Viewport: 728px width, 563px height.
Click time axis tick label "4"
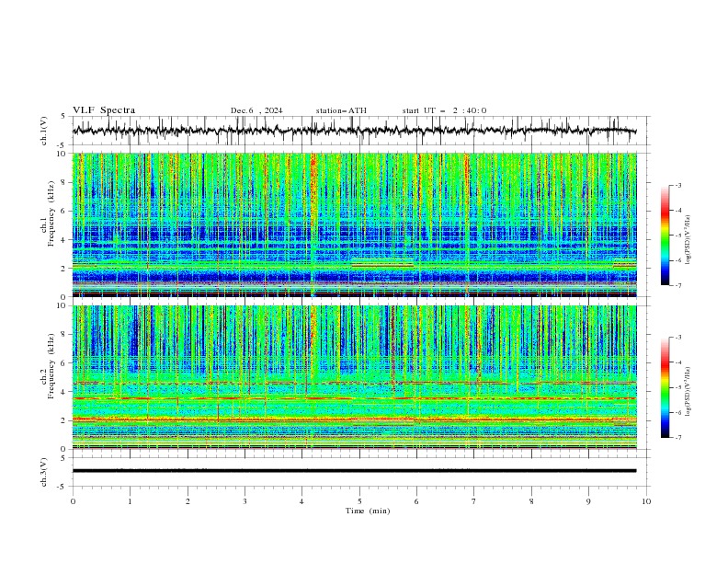(302, 501)
